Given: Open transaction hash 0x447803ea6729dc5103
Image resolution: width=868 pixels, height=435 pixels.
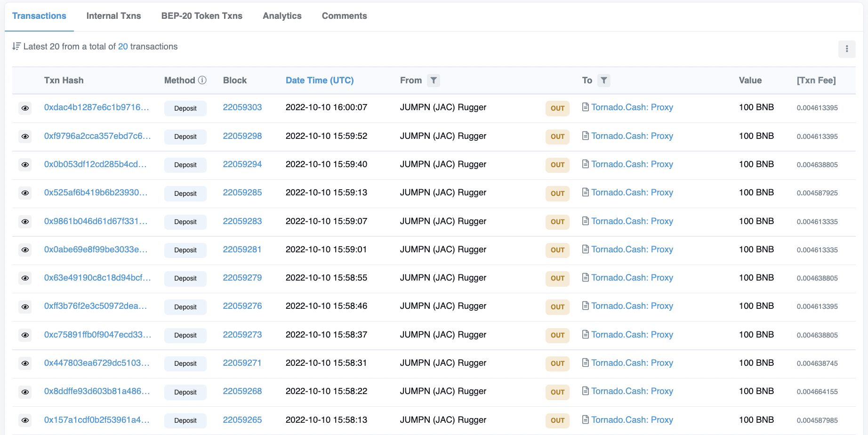Looking at the screenshot, I should point(97,363).
